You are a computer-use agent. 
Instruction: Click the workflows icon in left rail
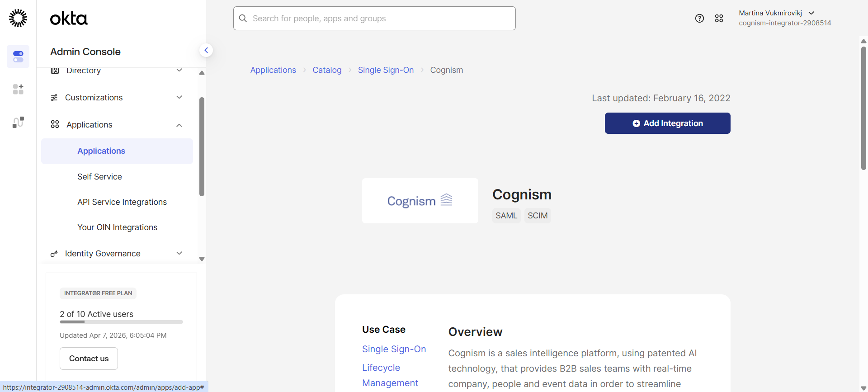click(18, 122)
